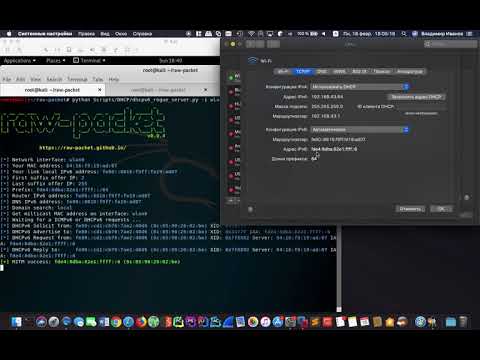Image resolution: width=480 pixels, height=360 pixels.
Task: Click the Siri icon in the menu bar
Action: coord(415,34)
